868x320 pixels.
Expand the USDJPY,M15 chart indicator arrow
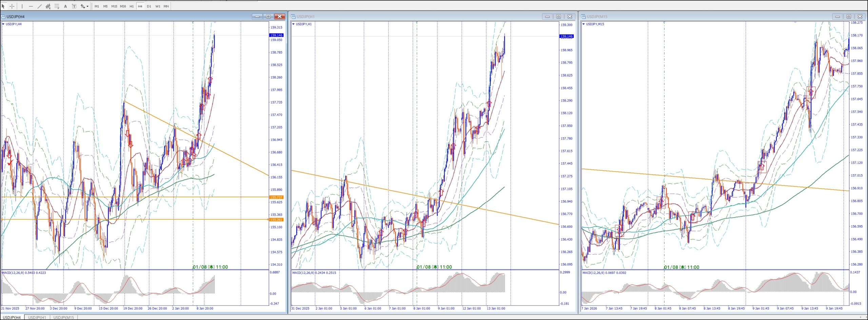(x=584, y=24)
